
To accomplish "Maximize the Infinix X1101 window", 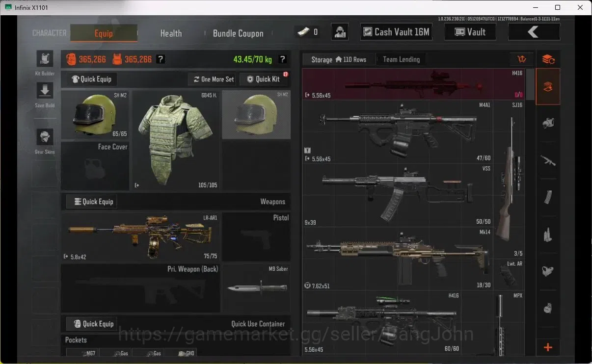I will point(558,7).
